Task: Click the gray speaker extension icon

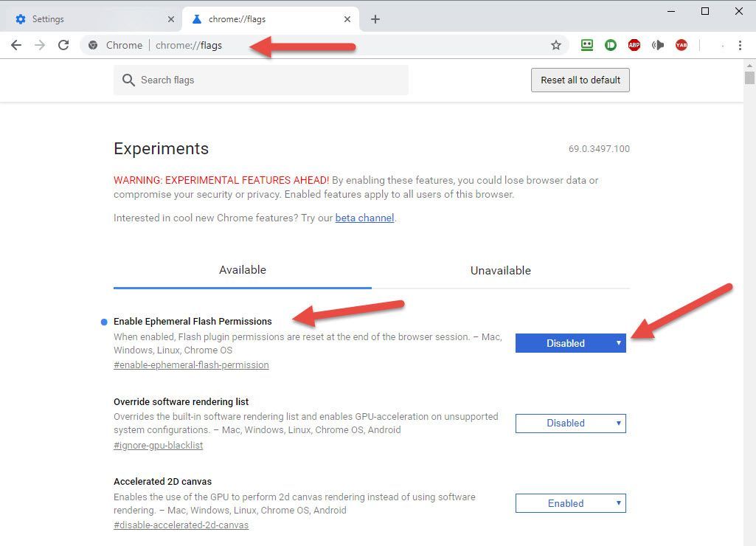Action: (658, 45)
